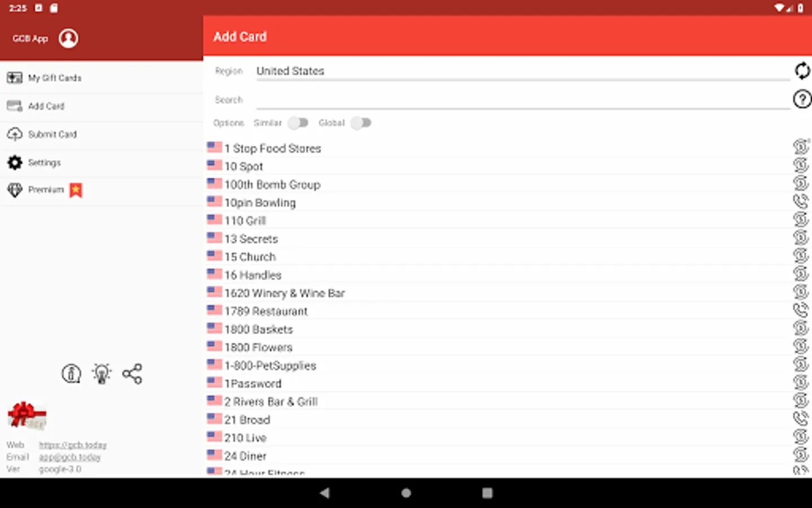Click online balance icon for 1800 Baskets
The width and height of the screenshot is (812, 508).
tap(801, 327)
